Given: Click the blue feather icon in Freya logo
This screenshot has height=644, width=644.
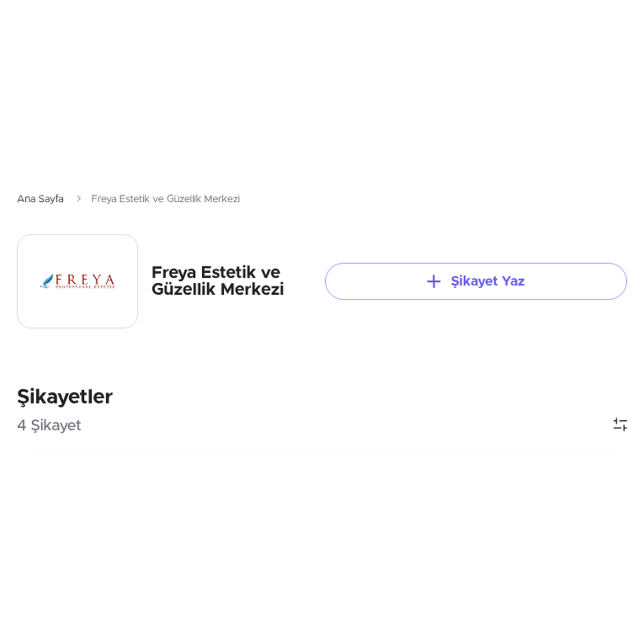Looking at the screenshot, I should coord(47,281).
